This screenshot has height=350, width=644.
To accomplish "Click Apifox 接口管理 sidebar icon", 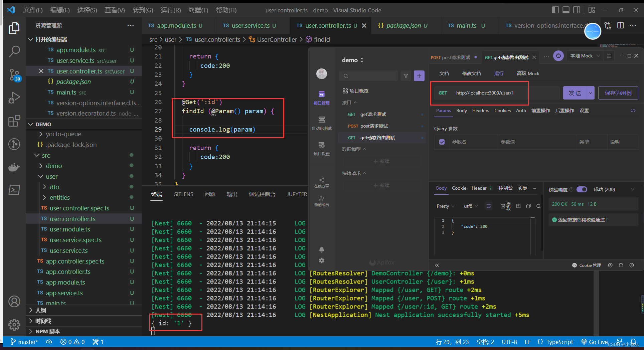I will pos(321,98).
